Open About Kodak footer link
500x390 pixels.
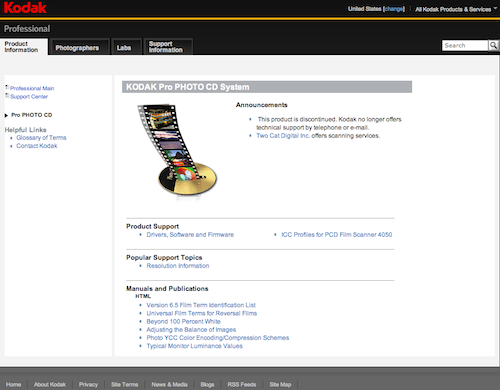(50, 385)
